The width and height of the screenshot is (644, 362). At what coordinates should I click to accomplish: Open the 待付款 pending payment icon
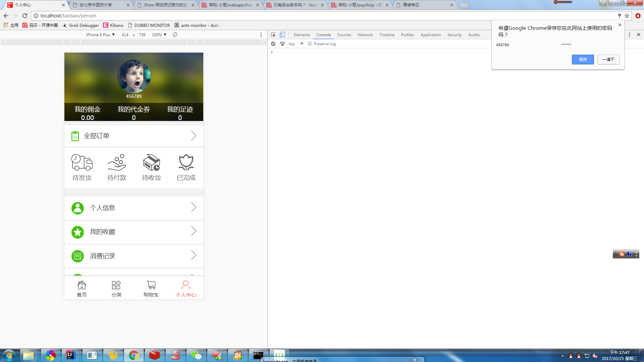[x=117, y=163]
